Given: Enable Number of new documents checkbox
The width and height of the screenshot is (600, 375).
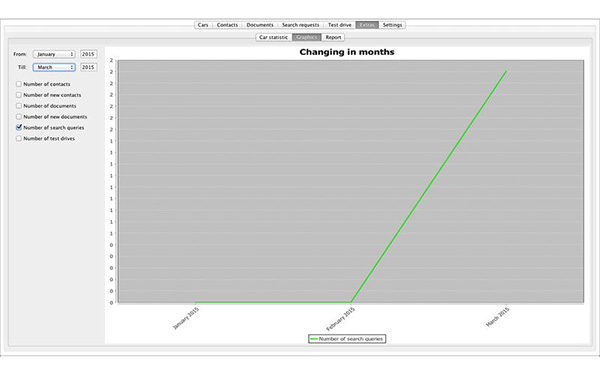Looking at the screenshot, I should click(x=19, y=117).
